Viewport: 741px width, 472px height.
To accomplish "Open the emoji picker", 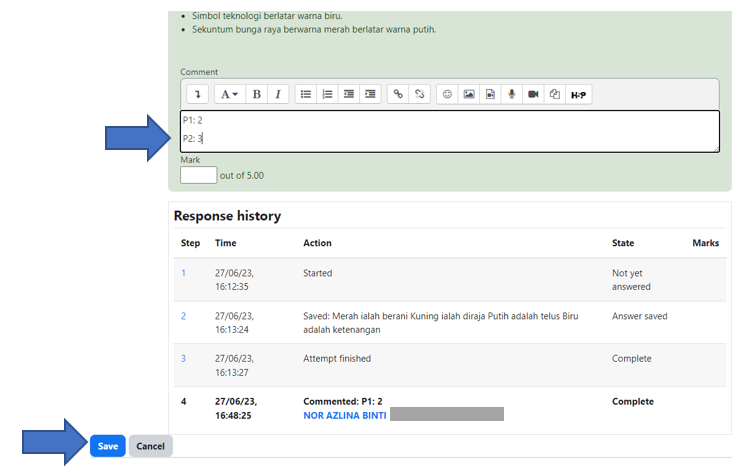I will pyautogui.click(x=447, y=94).
